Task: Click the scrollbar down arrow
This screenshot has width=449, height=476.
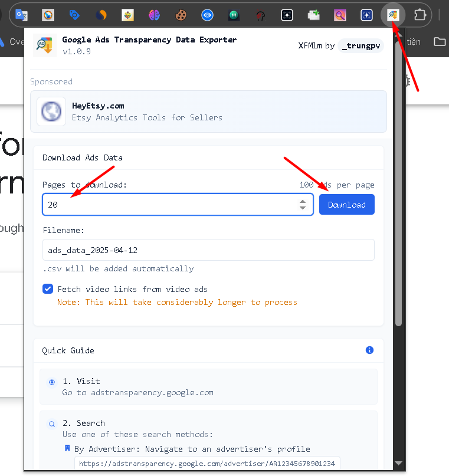Action: pos(399,463)
